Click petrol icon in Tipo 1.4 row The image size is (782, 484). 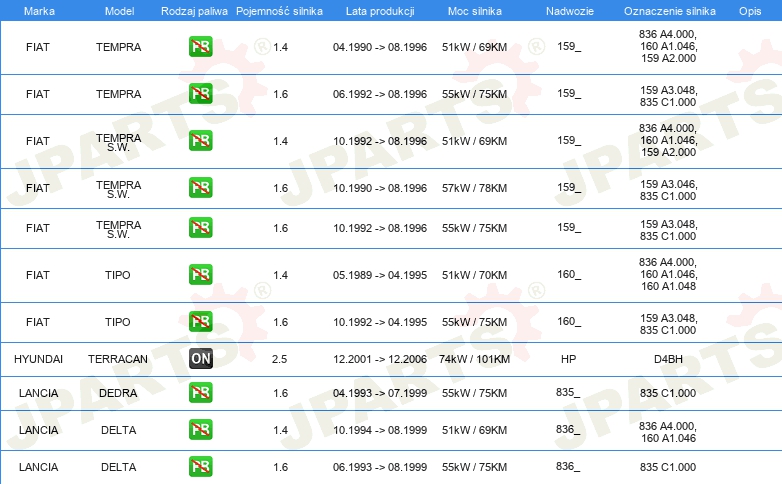click(201, 274)
